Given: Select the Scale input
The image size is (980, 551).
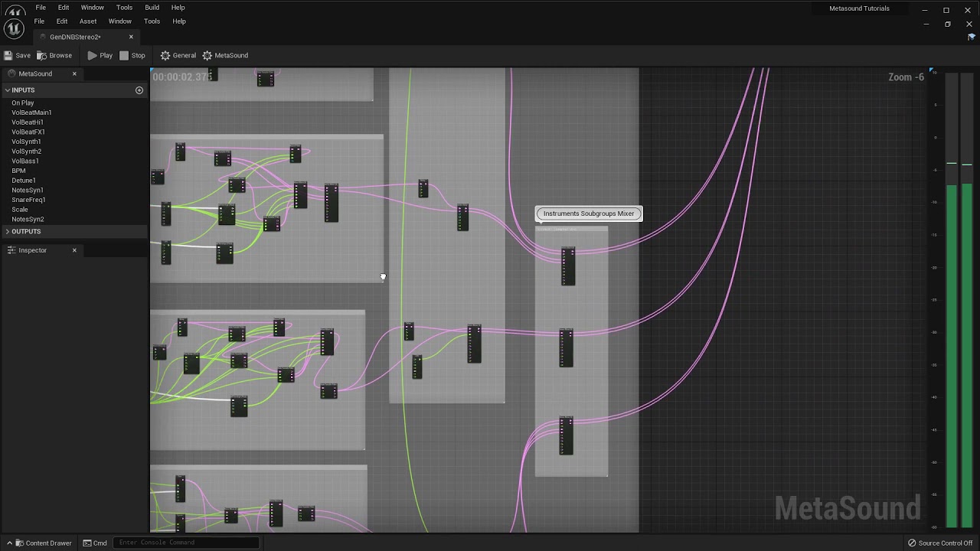Looking at the screenshot, I should 20,210.
